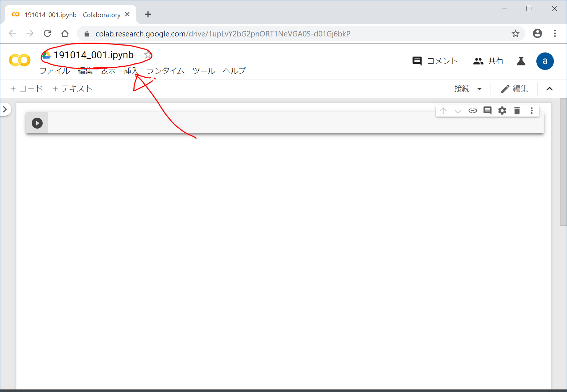The width and height of the screenshot is (567, 392).
Task: Delete cell with trash icon
Action: point(517,111)
